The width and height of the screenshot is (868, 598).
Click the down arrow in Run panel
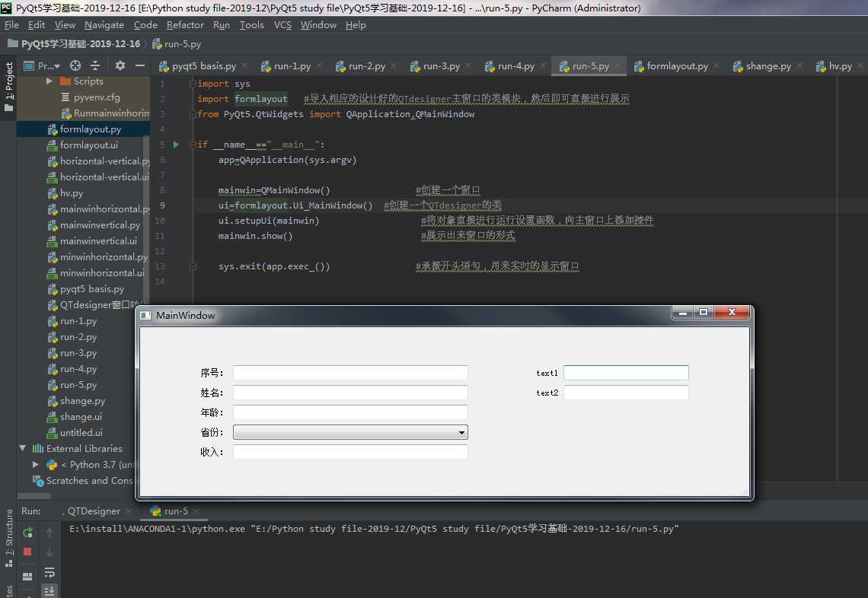[49, 552]
